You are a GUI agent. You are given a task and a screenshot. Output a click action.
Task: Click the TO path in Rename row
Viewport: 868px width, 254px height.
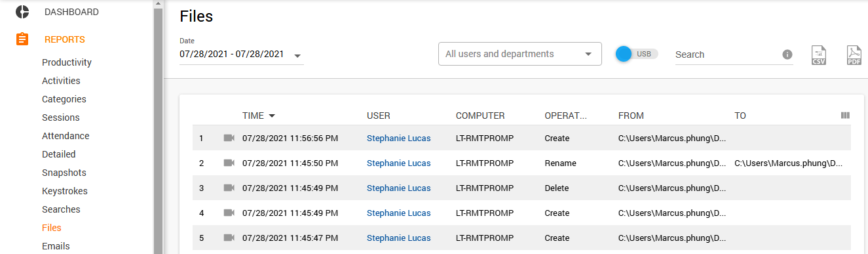click(x=788, y=163)
